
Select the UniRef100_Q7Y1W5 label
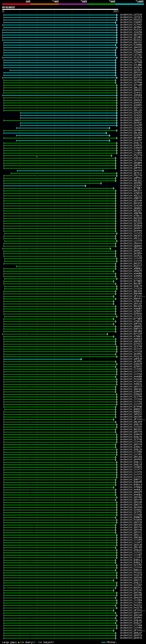coord(131,85)
